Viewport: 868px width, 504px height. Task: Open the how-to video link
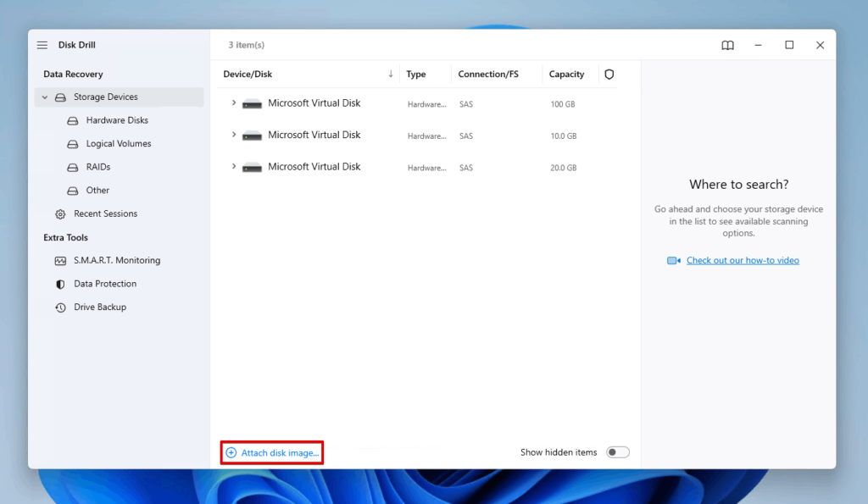(x=742, y=260)
